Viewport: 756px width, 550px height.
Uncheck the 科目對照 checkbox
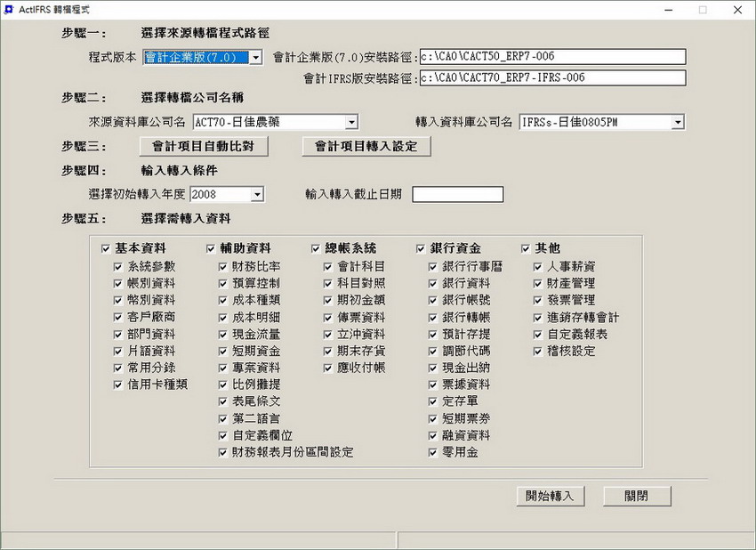(328, 283)
